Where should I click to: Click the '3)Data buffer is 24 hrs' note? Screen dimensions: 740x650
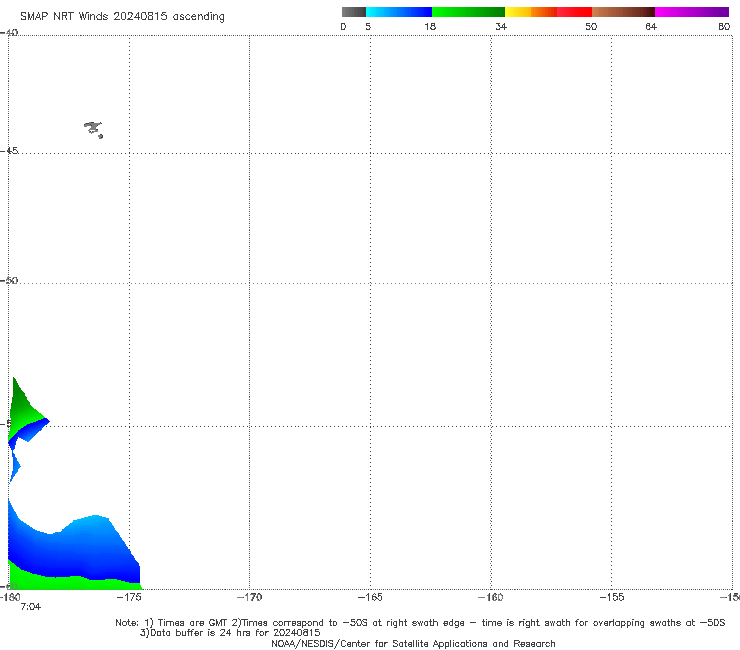pos(230,633)
